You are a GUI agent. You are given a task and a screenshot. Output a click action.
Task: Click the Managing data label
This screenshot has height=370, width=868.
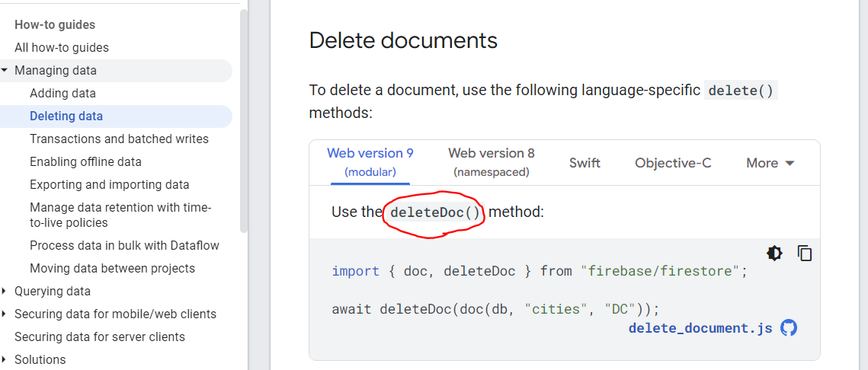click(56, 70)
